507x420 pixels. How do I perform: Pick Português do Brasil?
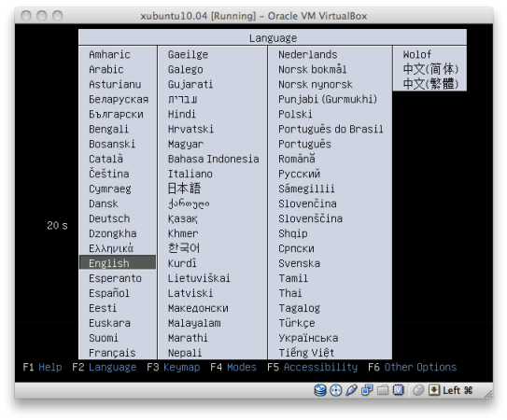[331, 129]
